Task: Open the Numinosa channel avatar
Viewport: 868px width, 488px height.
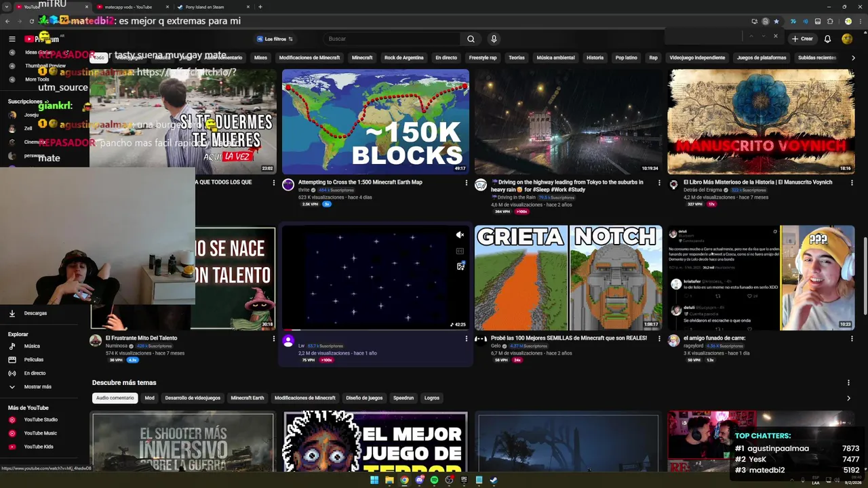Action: pos(96,340)
